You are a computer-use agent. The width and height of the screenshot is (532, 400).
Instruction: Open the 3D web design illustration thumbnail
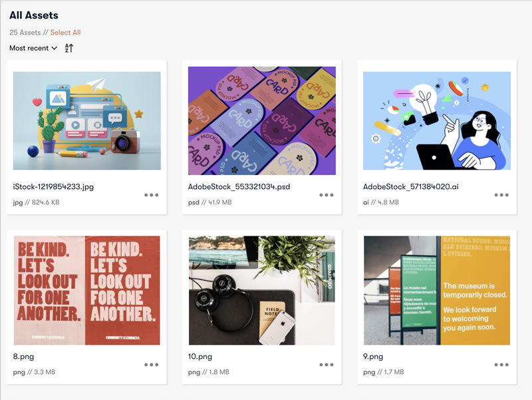coord(87,120)
